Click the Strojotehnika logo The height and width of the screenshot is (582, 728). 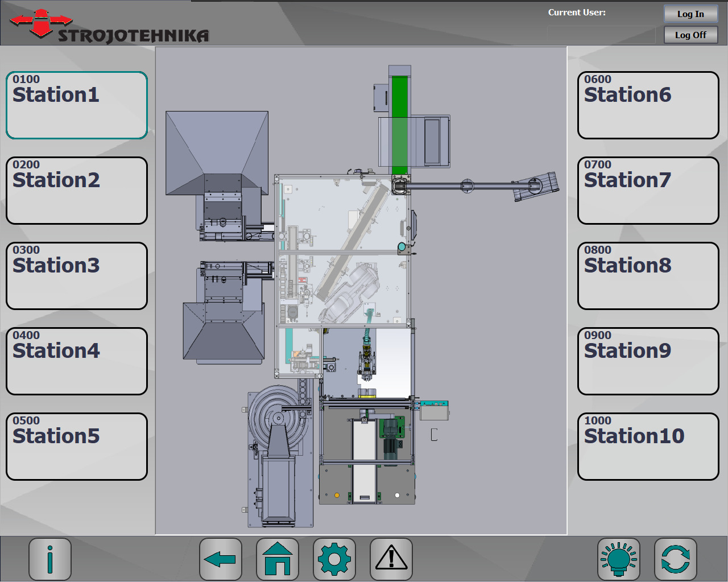click(109, 27)
